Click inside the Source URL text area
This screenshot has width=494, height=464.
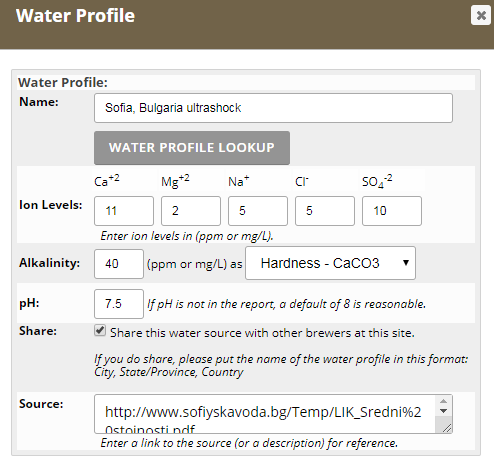(x=265, y=414)
